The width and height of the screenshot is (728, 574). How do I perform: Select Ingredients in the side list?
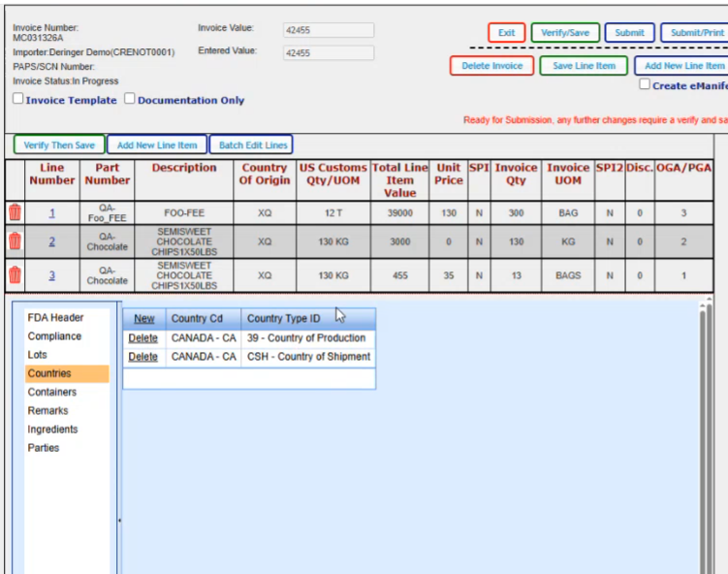click(52, 430)
